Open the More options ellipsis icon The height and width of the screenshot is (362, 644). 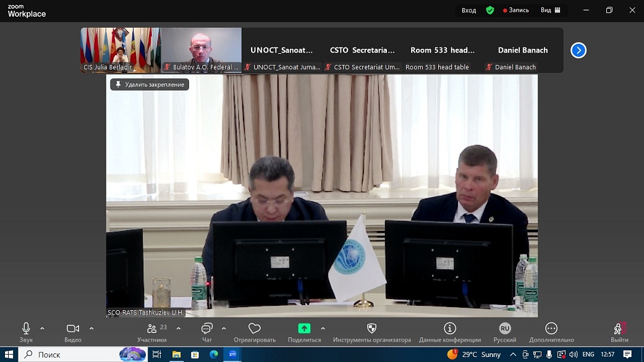[x=551, y=329]
